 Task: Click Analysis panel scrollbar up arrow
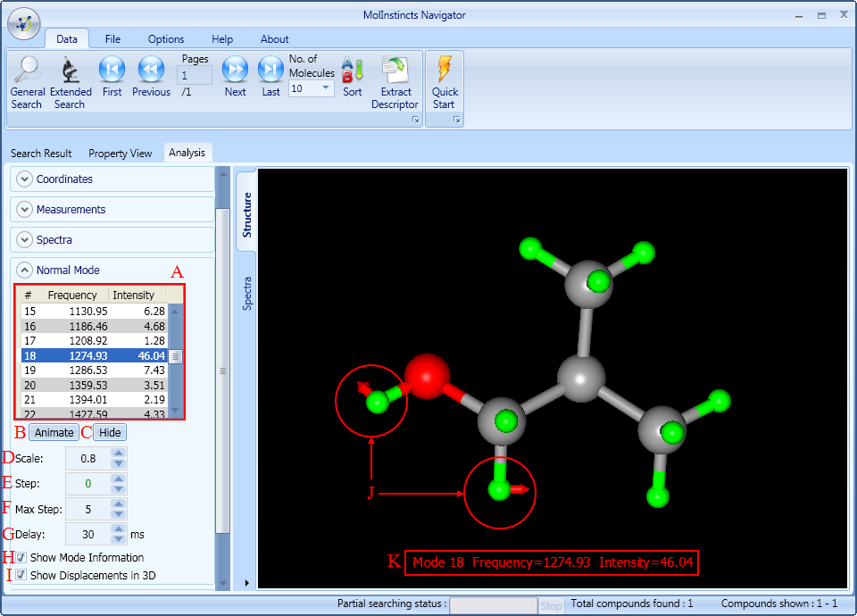(222, 174)
